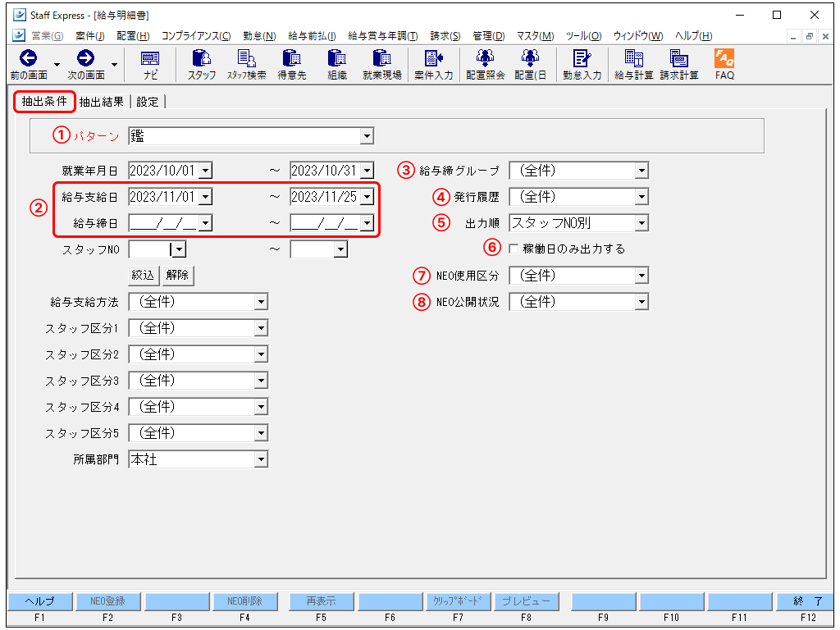Click the ヘルプ F1 function button
The image size is (840, 630).
pos(39,601)
